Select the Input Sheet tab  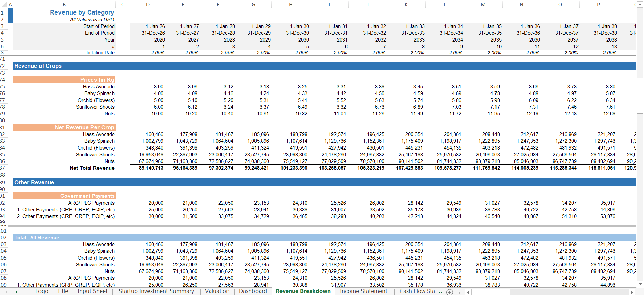click(92, 291)
